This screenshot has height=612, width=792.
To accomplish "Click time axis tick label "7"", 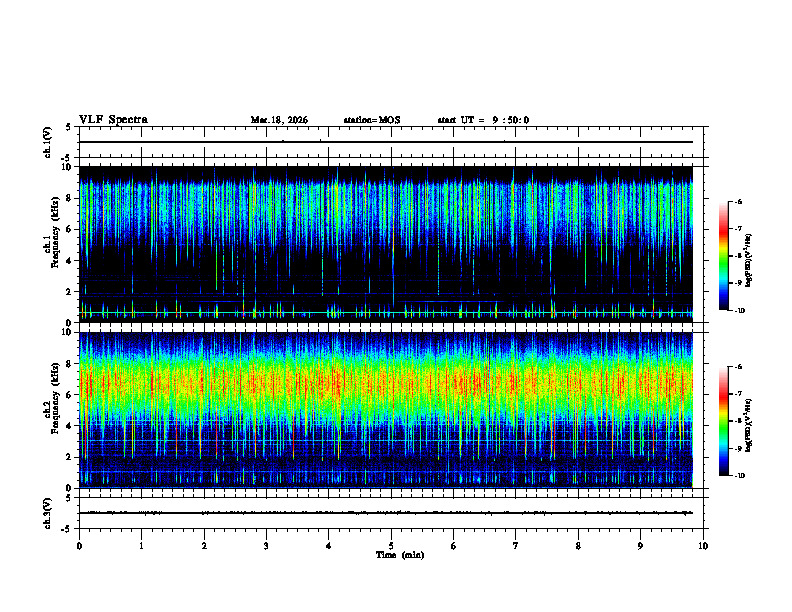I will [x=516, y=546].
